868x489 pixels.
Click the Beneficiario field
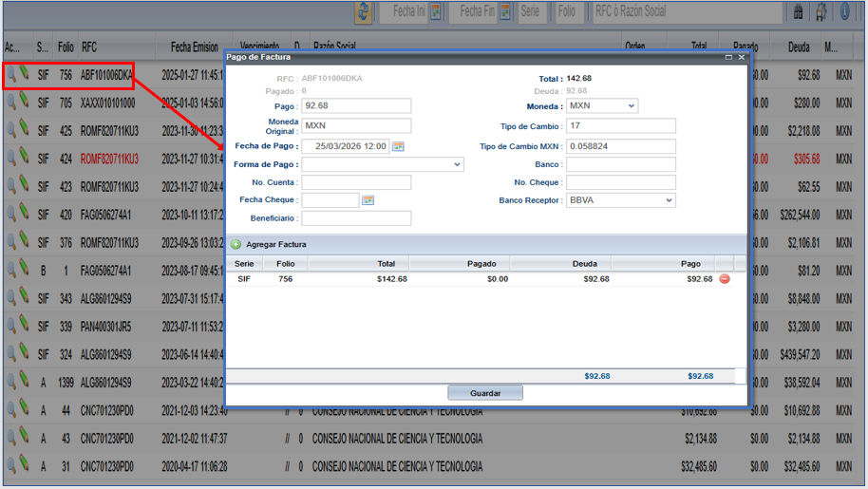(x=356, y=218)
